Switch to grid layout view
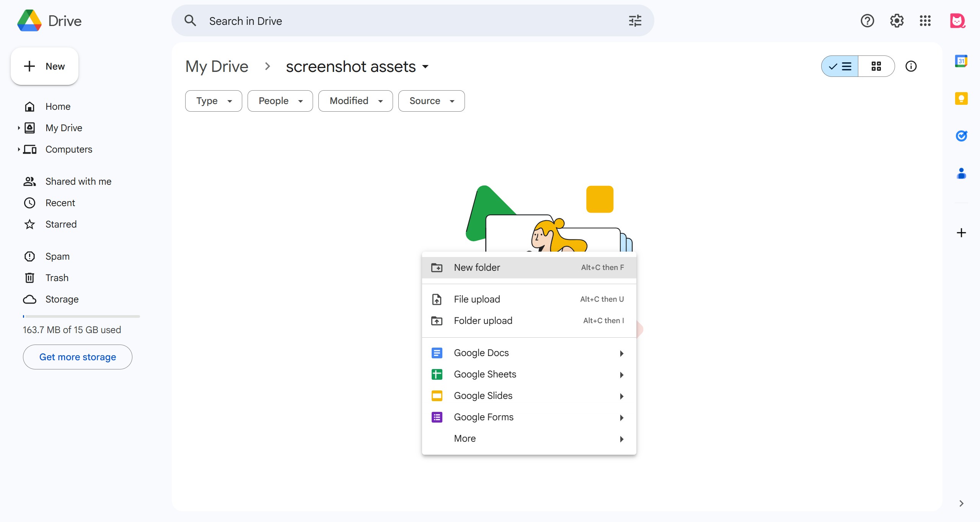The width and height of the screenshot is (980, 522). click(876, 66)
